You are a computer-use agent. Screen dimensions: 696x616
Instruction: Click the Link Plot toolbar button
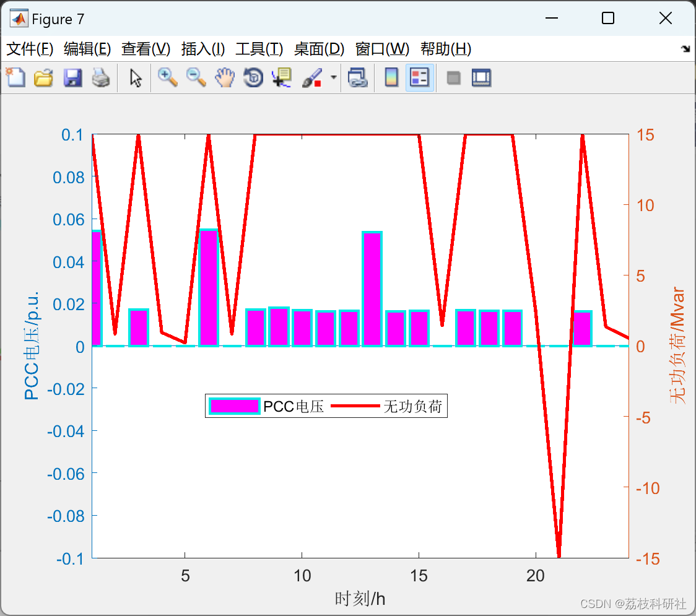click(357, 78)
